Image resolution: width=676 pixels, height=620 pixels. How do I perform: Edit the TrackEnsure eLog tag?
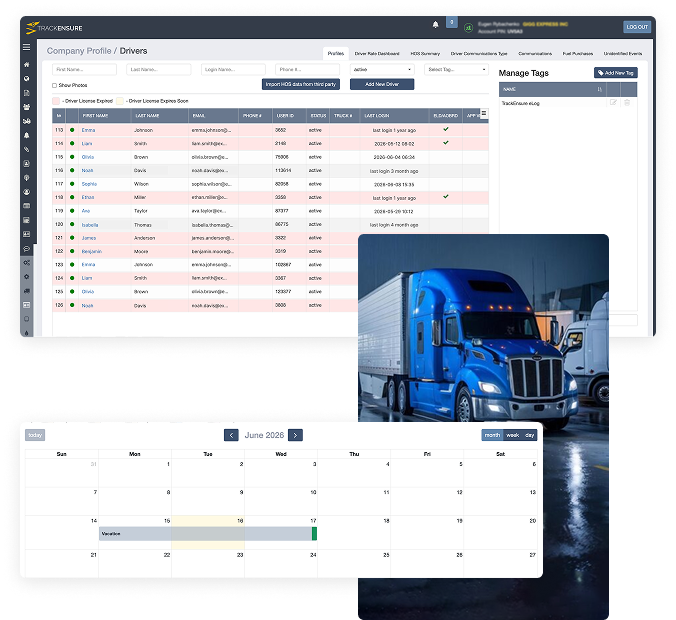click(x=613, y=103)
